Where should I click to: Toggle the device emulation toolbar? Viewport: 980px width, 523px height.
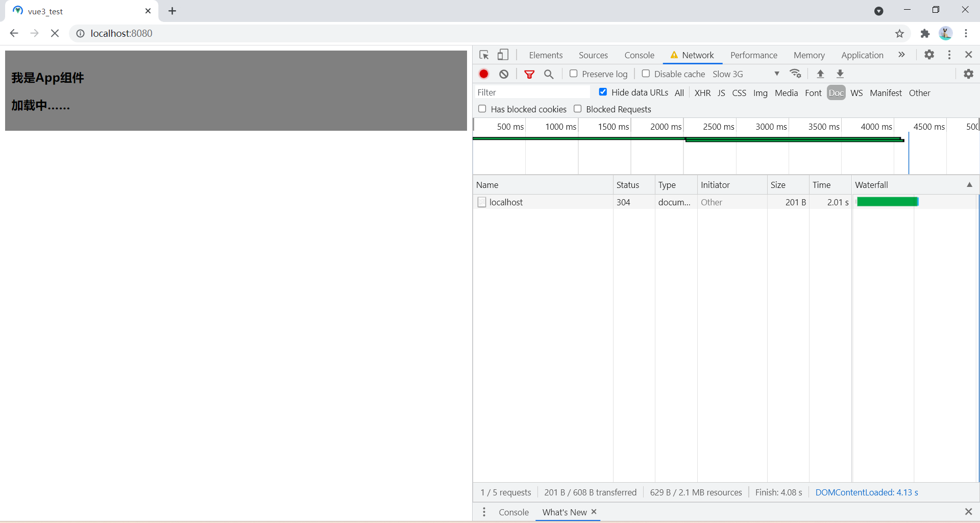[x=503, y=55]
